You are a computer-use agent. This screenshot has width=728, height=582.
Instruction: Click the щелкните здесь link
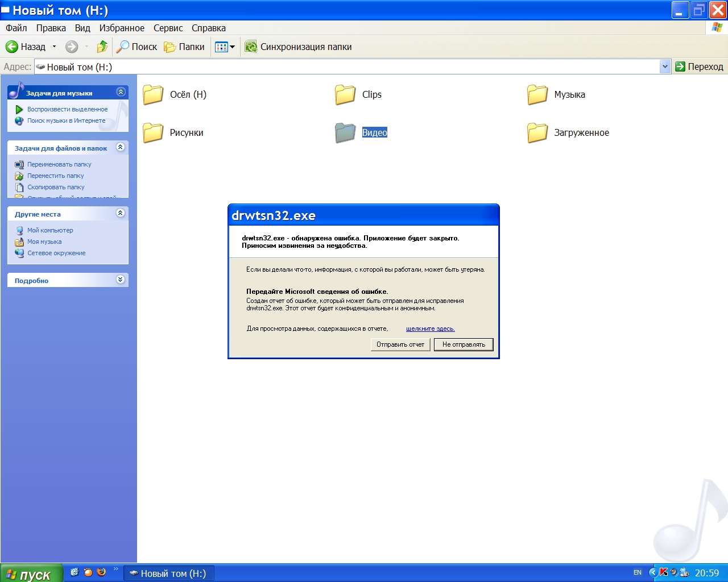tap(430, 329)
